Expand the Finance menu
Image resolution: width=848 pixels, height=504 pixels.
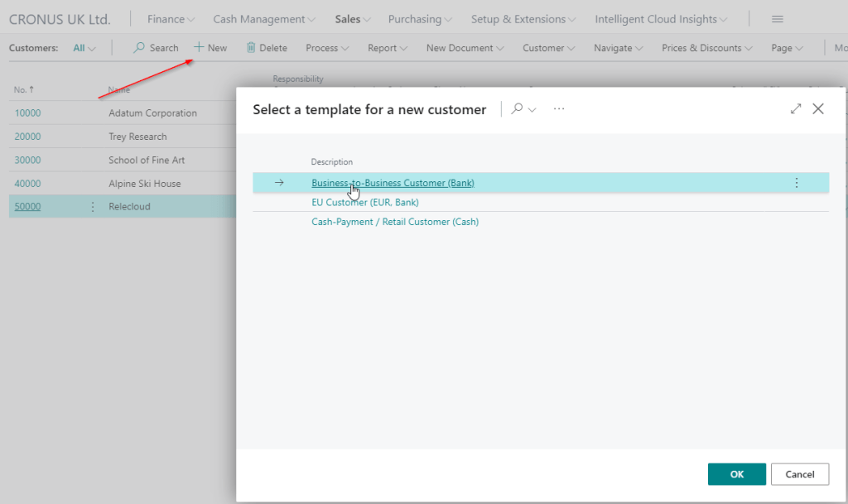point(171,19)
